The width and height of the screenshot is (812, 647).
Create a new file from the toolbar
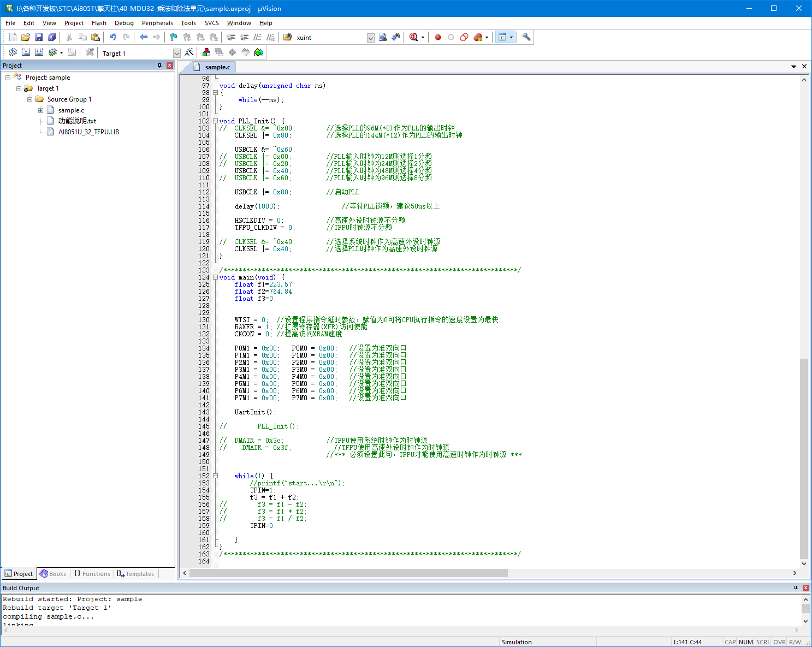(13, 37)
